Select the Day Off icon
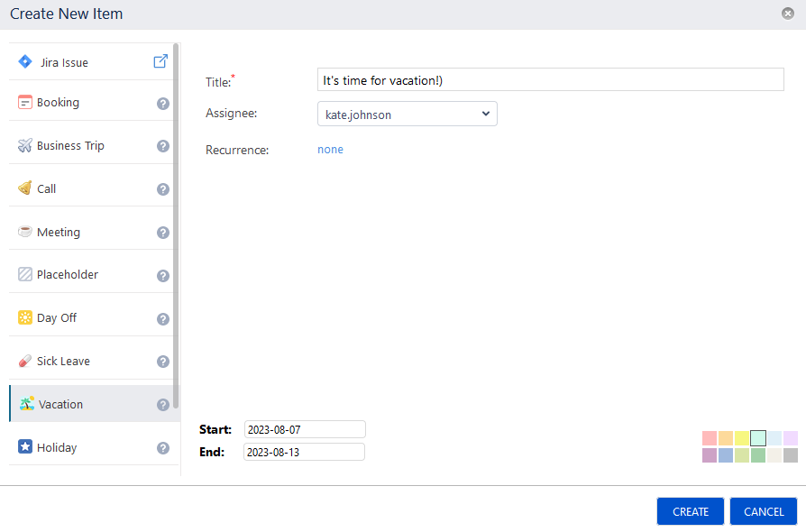The width and height of the screenshot is (806, 532). [24, 317]
